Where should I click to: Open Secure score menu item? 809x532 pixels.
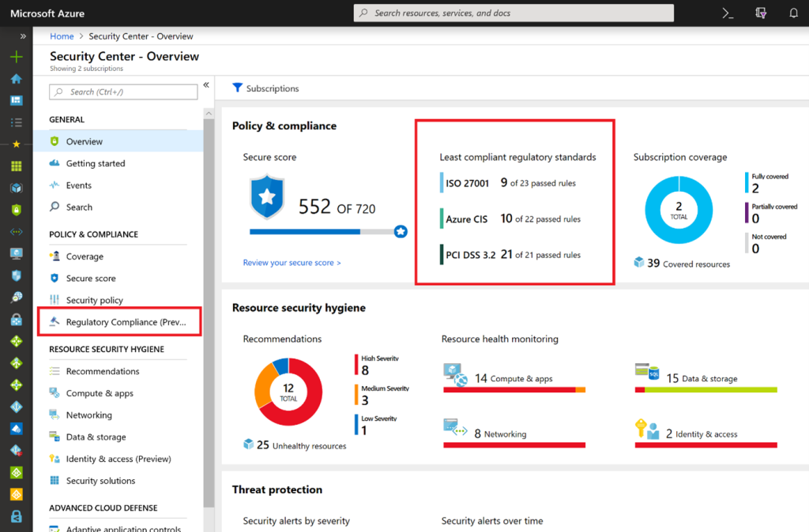coord(119,279)
